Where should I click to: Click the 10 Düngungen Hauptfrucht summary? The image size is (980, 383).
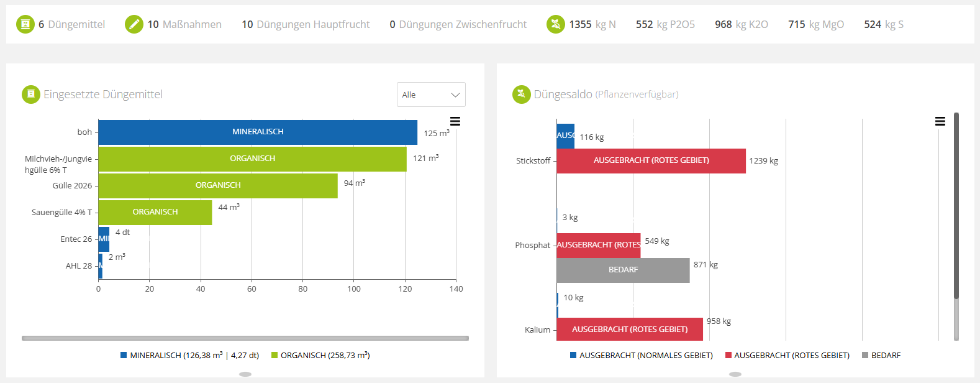tap(306, 24)
